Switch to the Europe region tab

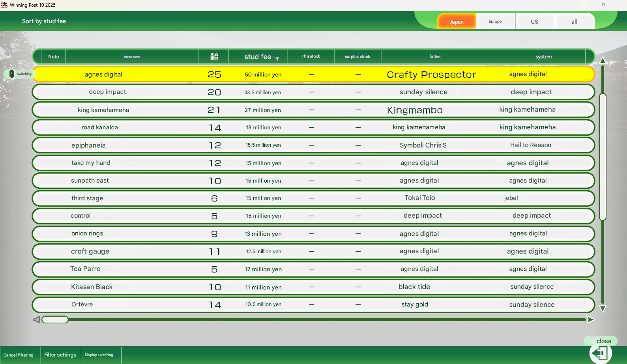pyautogui.click(x=495, y=22)
